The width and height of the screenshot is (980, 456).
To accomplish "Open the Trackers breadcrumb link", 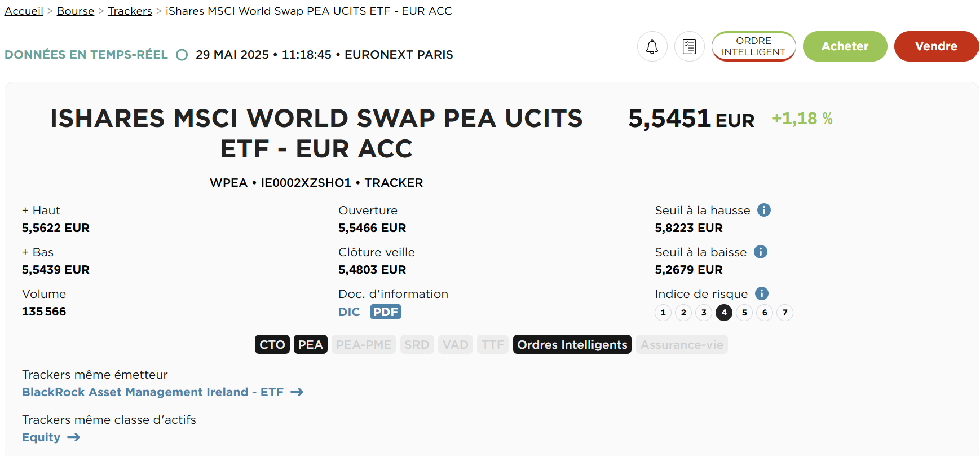I will tap(130, 11).
